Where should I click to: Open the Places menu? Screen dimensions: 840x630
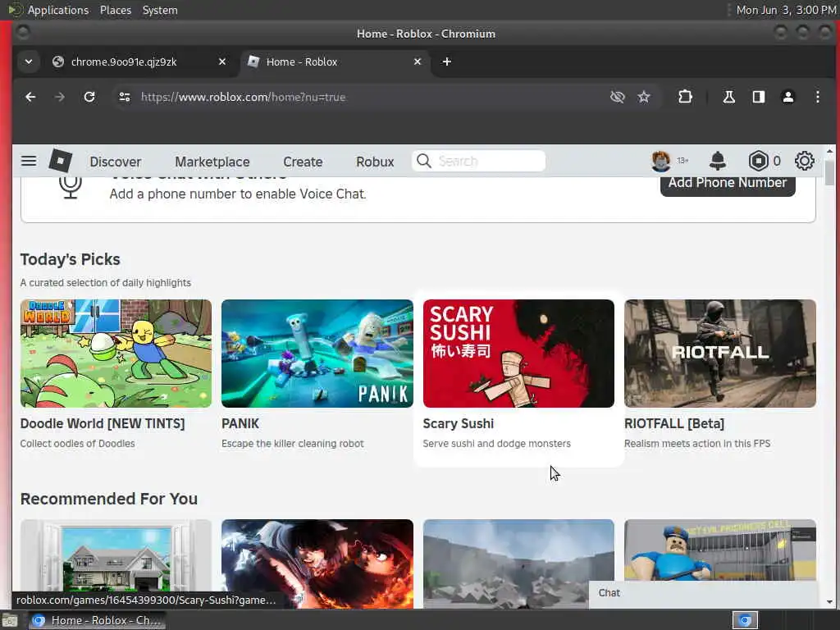coord(115,10)
